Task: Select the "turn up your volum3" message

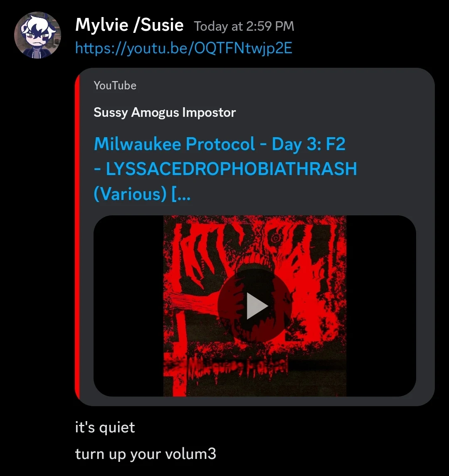Action: [146, 454]
